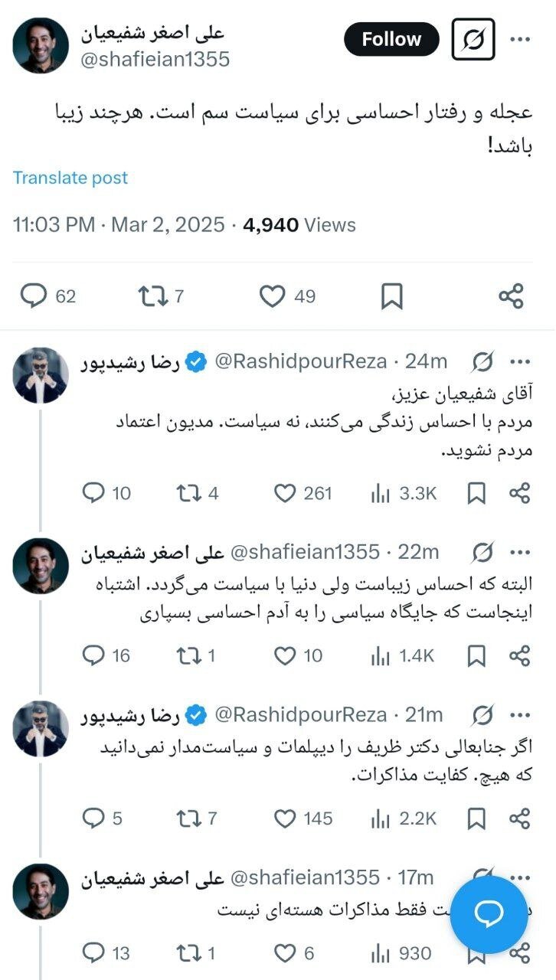Screen dimensions: 556x980
Task: Bookmark the reply with 145 likes
Action: point(476,818)
